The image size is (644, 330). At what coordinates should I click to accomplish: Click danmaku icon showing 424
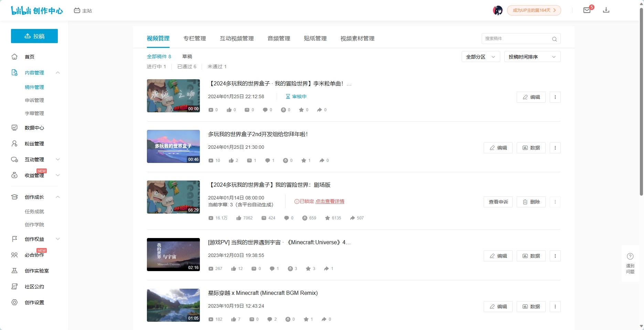pos(264,218)
